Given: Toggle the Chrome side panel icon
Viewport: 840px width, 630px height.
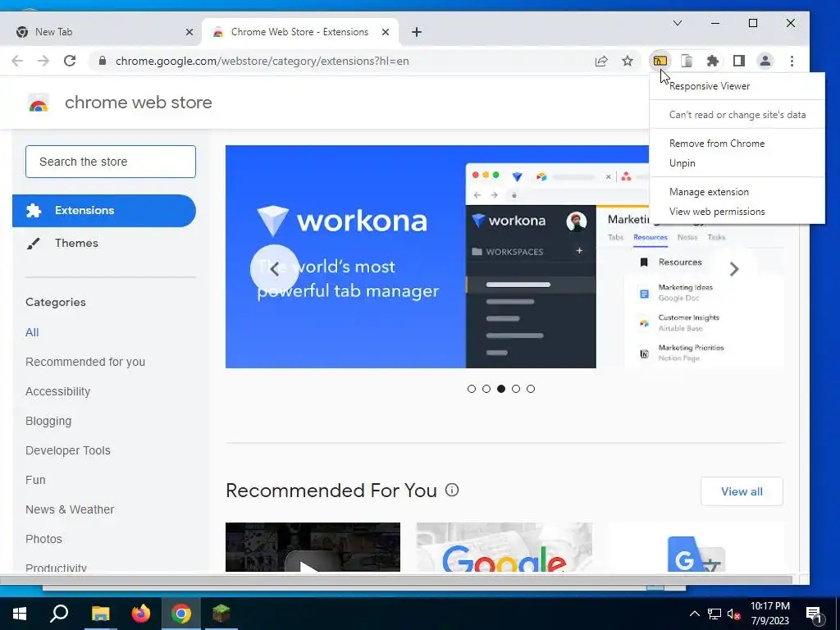Looking at the screenshot, I should 739,61.
